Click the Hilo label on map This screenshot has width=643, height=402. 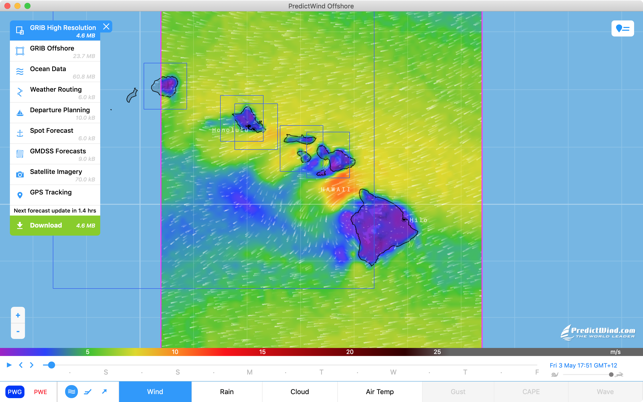coord(418,220)
